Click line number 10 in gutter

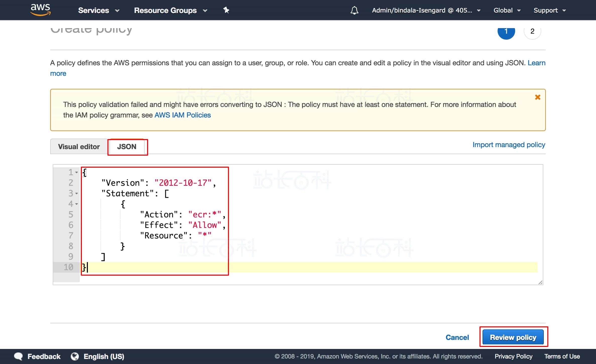tap(68, 267)
